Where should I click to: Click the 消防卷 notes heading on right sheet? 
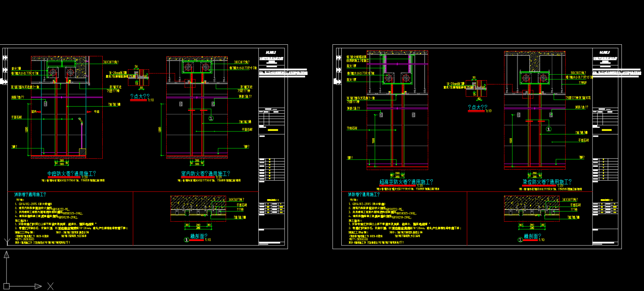(x=364, y=195)
